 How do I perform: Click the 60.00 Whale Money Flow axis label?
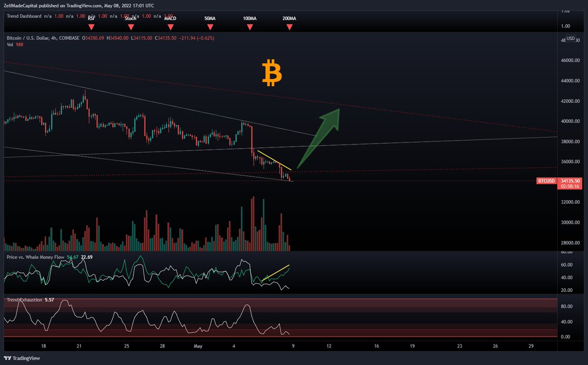pos(567,265)
